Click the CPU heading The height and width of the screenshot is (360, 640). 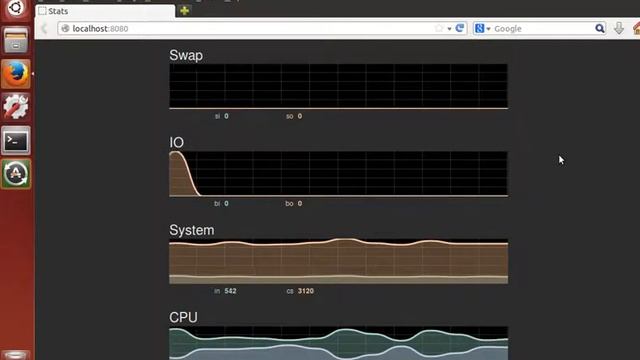point(183,318)
